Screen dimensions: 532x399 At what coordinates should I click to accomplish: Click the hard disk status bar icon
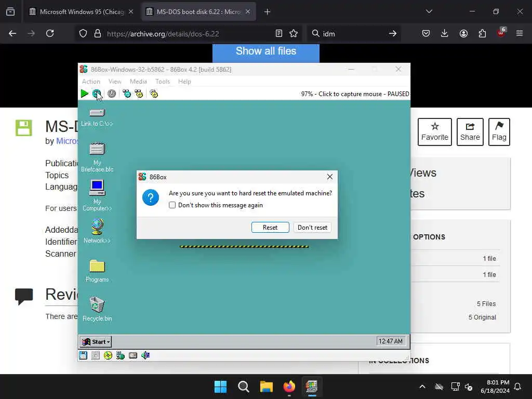133,355
